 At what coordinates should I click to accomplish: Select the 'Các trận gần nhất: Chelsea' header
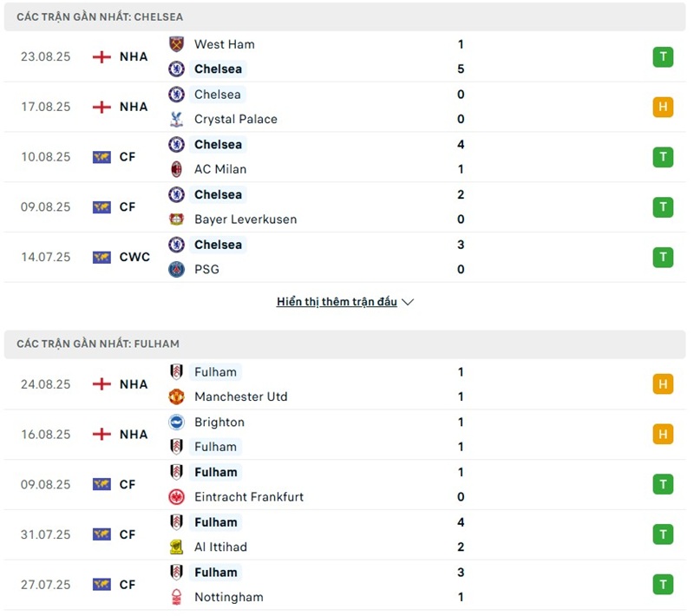100,16
